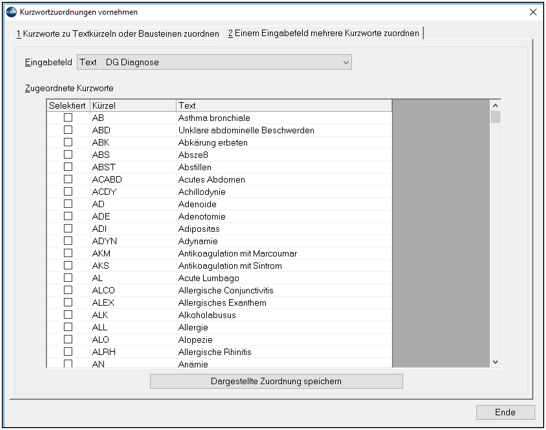Enable the ALCO Allergische Conjunctivitis checkbox

[x=68, y=290]
